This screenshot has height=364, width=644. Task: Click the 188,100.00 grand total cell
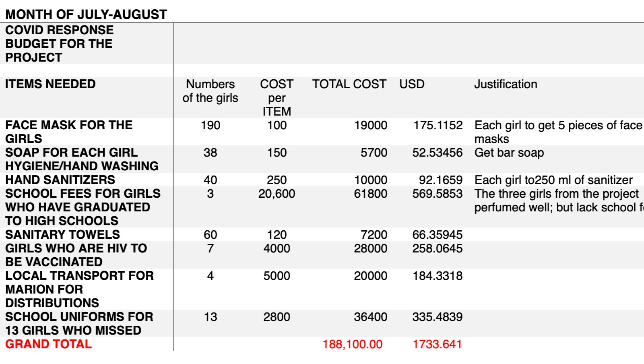tap(353, 344)
